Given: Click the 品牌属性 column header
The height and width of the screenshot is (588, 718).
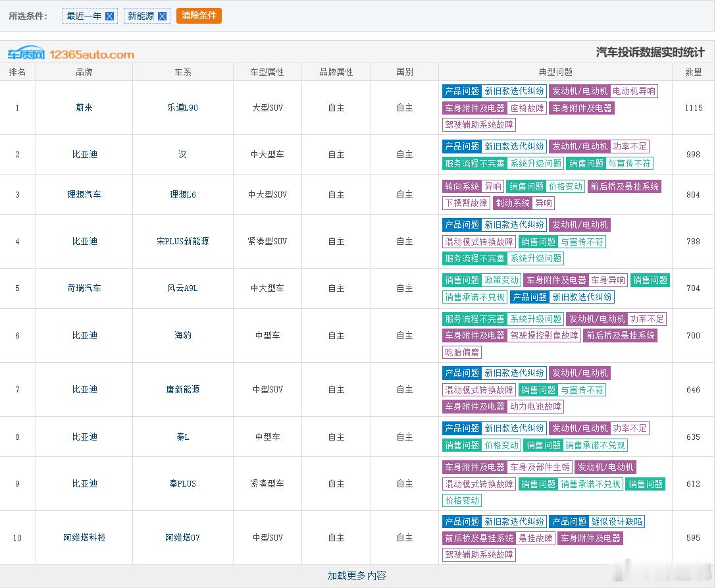Looking at the screenshot, I should [x=336, y=72].
